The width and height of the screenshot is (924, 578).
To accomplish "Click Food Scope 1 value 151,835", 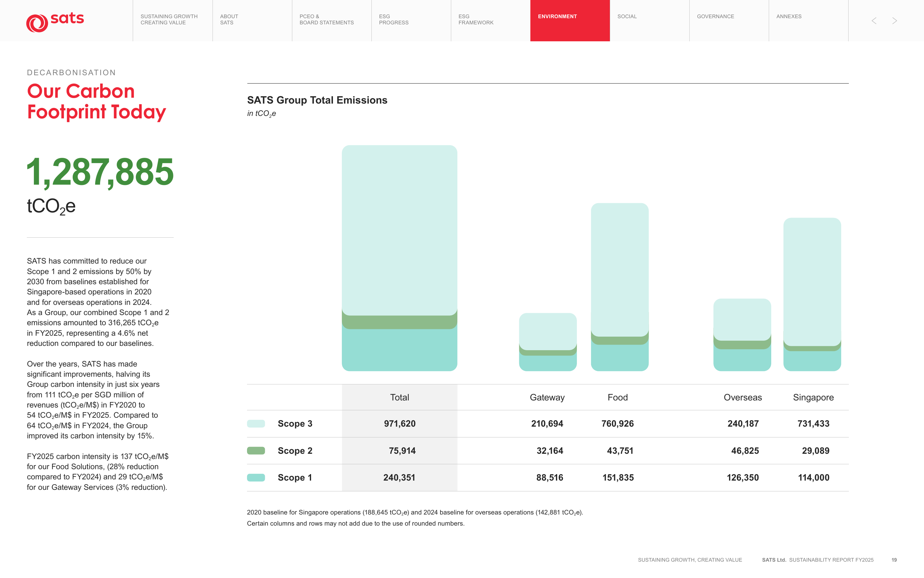I will [x=618, y=478].
